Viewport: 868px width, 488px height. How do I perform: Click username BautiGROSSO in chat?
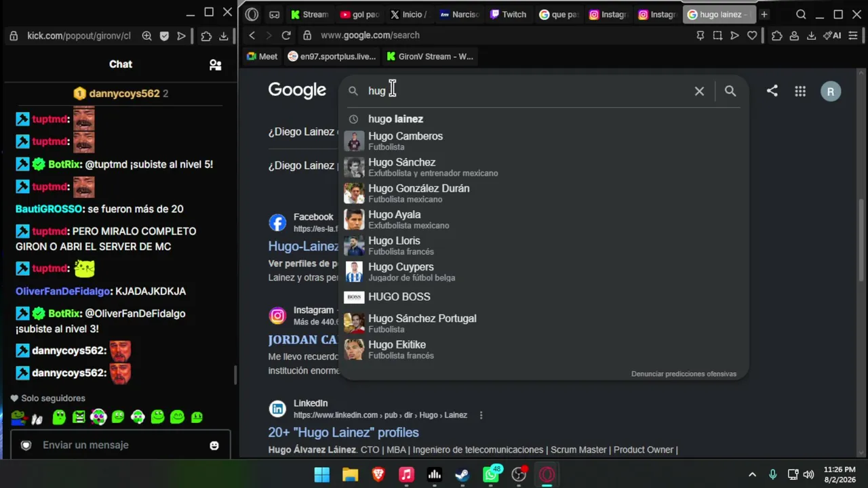tap(49, 209)
